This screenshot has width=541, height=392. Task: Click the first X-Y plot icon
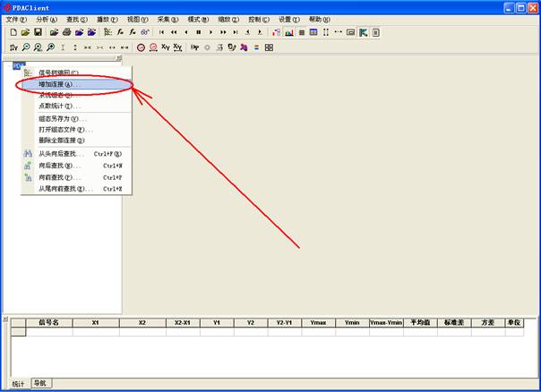(165, 47)
